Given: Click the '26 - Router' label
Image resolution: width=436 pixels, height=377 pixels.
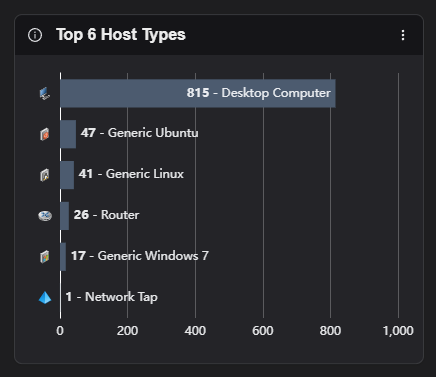Looking at the screenshot, I should (106, 215).
